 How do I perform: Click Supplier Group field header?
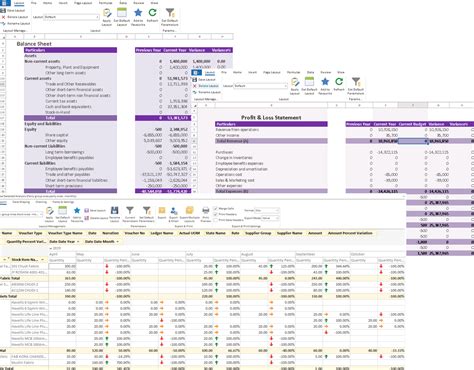(258, 233)
